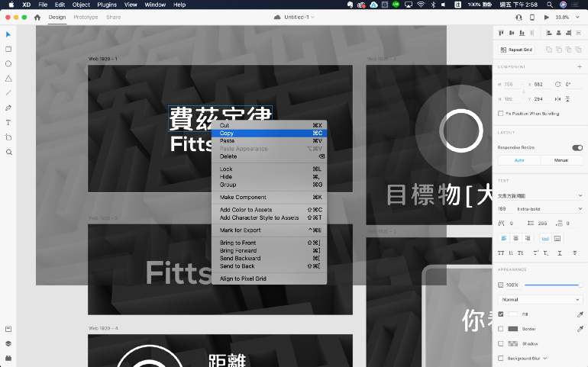This screenshot has width=588, height=367.
Task: Select the Ellipse tool
Action: 8,64
